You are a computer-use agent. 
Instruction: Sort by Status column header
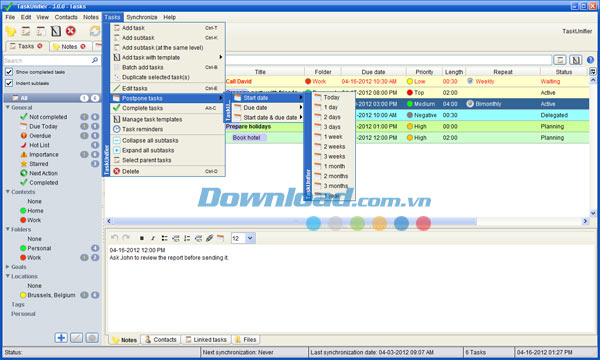[x=564, y=72]
